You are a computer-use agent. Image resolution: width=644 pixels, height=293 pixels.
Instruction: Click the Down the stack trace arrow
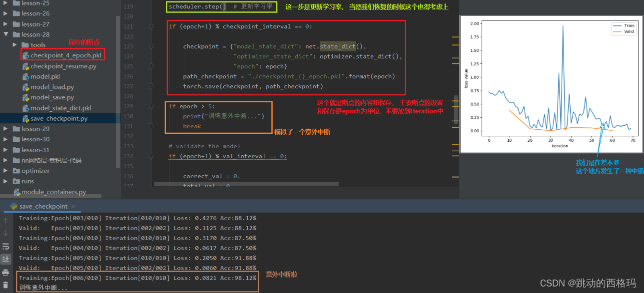(x=5, y=233)
